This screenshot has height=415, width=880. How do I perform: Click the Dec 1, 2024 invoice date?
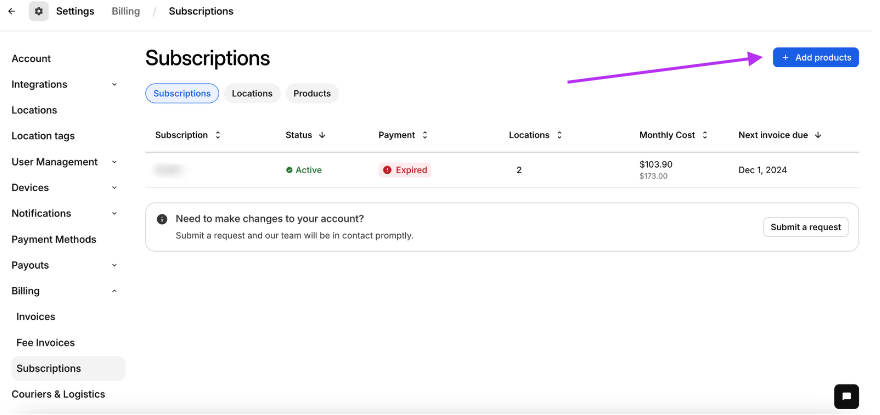pyautogui.click(x=763, y=170)
